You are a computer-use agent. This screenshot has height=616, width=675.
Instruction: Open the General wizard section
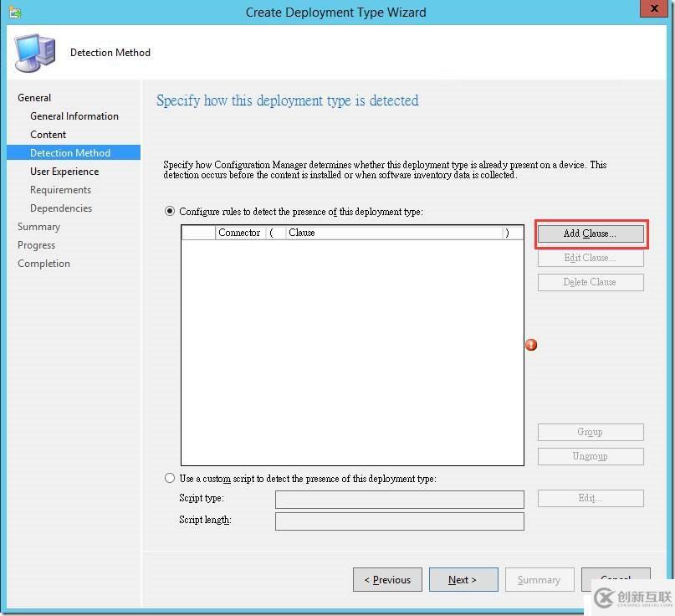pyautogui.click(x=34, y=98)
